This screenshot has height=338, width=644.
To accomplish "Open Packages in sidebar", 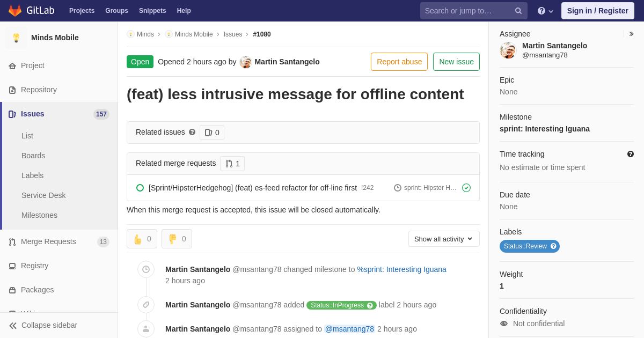I will point(37,290).
